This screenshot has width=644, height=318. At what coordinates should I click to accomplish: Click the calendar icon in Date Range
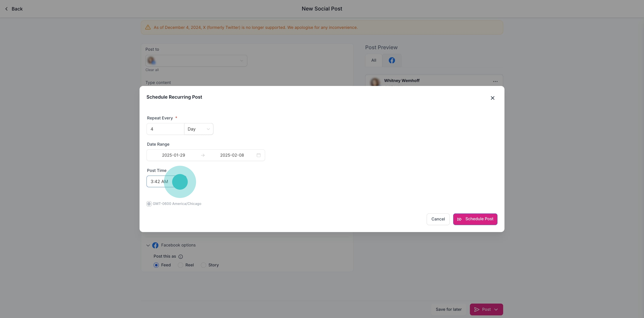point(258,155)
